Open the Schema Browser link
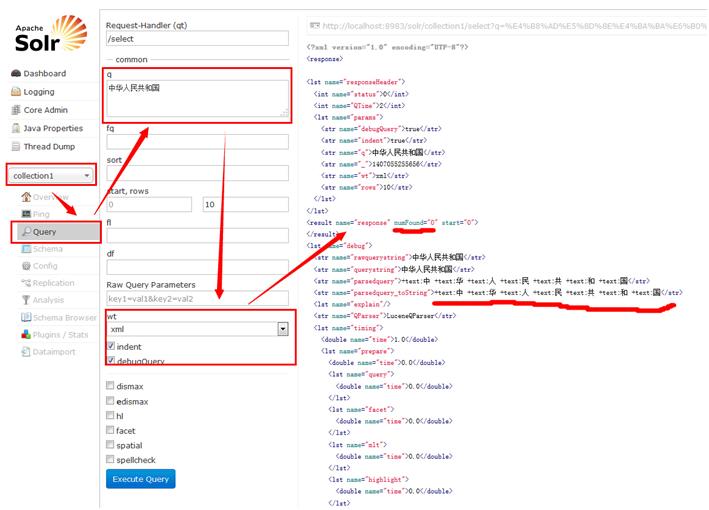The width and height of the screenshot is (709, 510). (64, 317)
